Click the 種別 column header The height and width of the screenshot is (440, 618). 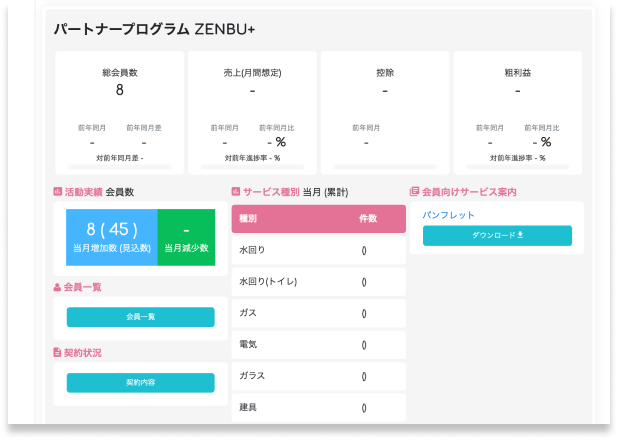coord(248,217)
